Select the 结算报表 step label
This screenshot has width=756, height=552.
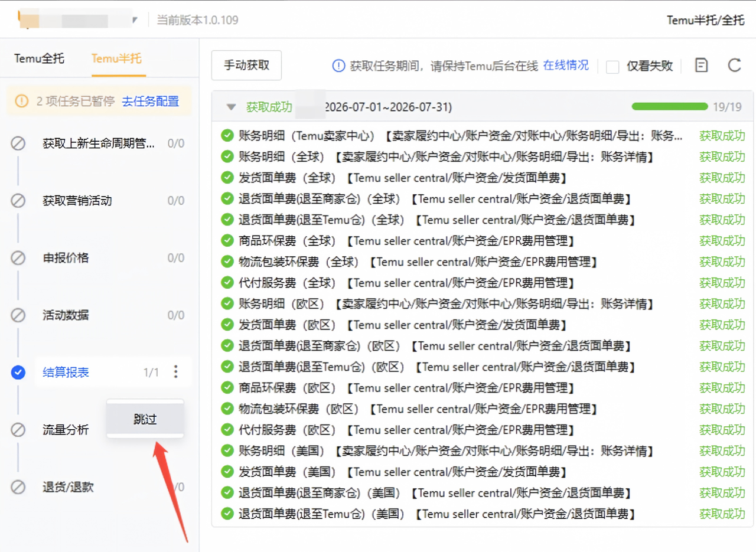point(66,373)
